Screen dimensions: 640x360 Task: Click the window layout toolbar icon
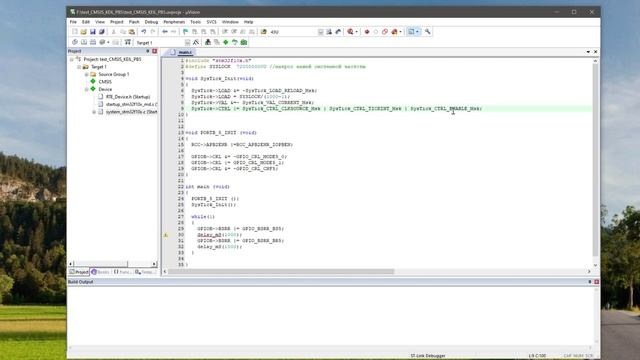point(411,31)
